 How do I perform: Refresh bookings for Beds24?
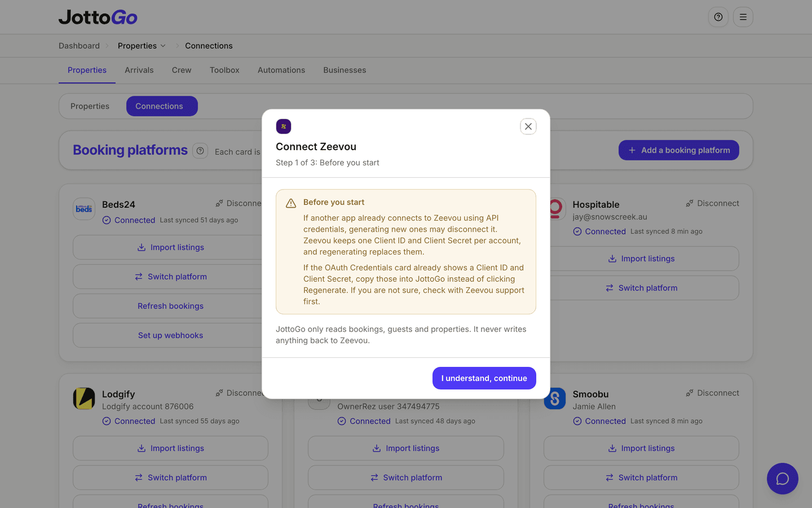coord(170,306)
